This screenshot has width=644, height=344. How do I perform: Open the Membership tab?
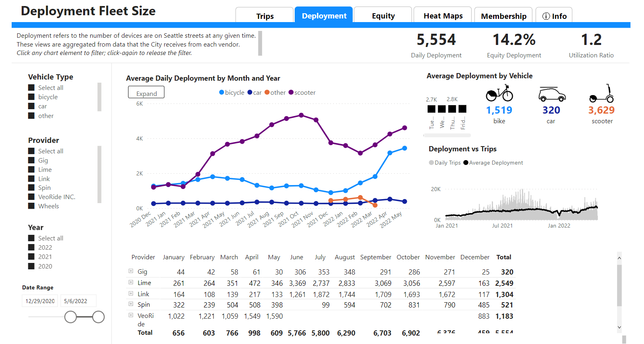coord(503,16)
